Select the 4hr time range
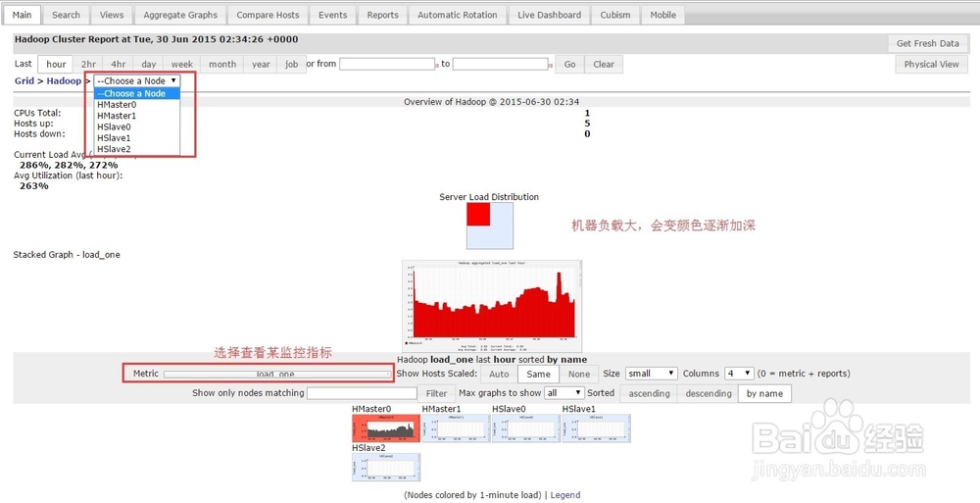This screenshot has width=980, height=503. [119, 64]
